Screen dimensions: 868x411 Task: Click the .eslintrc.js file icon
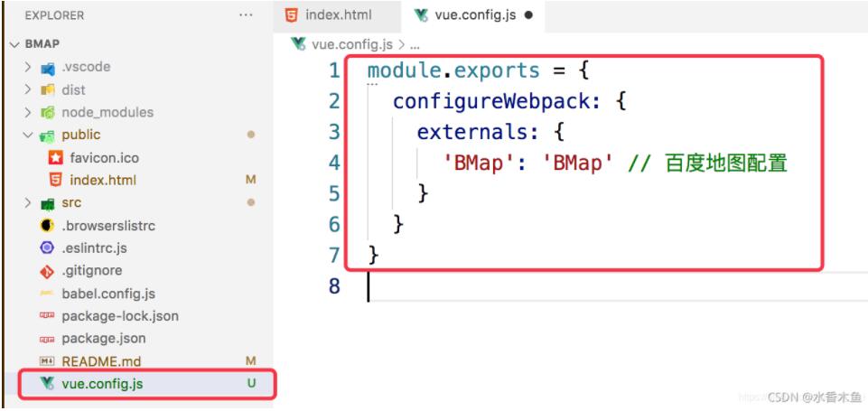pyautogui.click(x=48, y=248)
